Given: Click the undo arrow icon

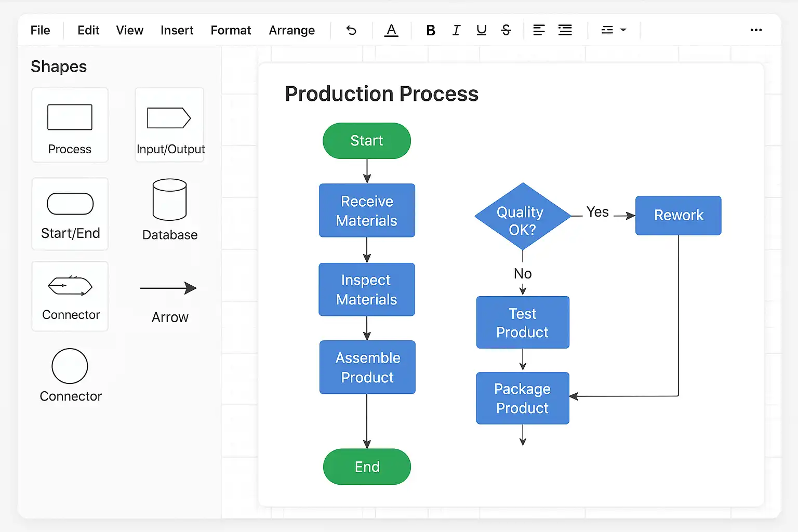Looking at the screenshot, I should (x=351, y=31).
